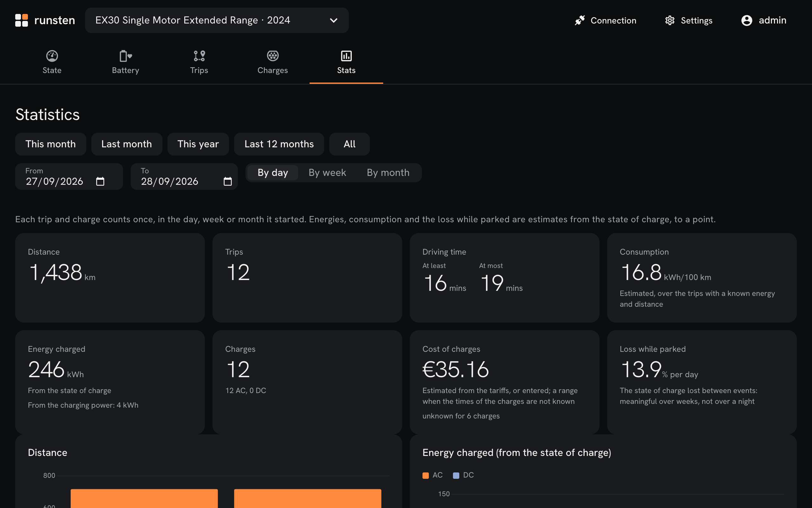Filter statistics to Last 12 months
The image size is (812, 508).
point(279,144)
